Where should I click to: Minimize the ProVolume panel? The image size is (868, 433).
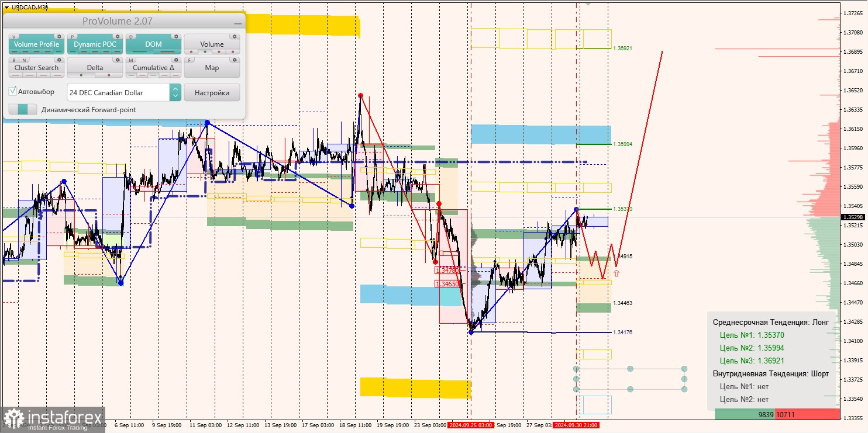click(x=237, y=23)
